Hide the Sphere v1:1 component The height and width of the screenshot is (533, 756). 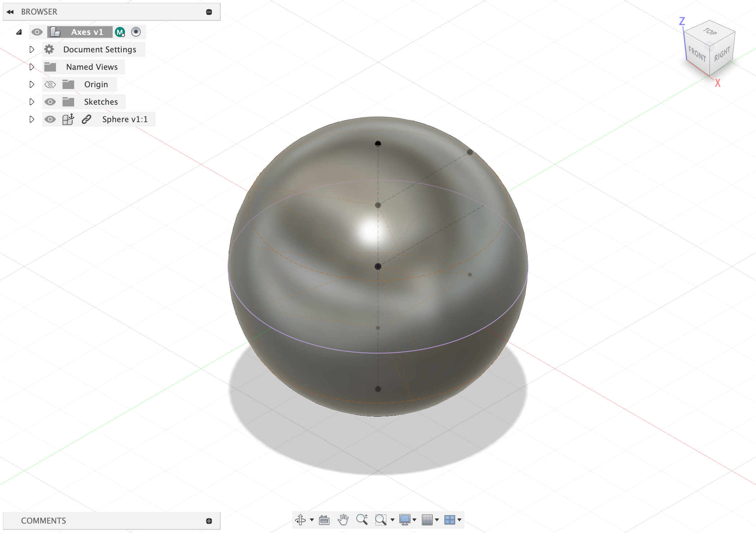coord(50,119)
